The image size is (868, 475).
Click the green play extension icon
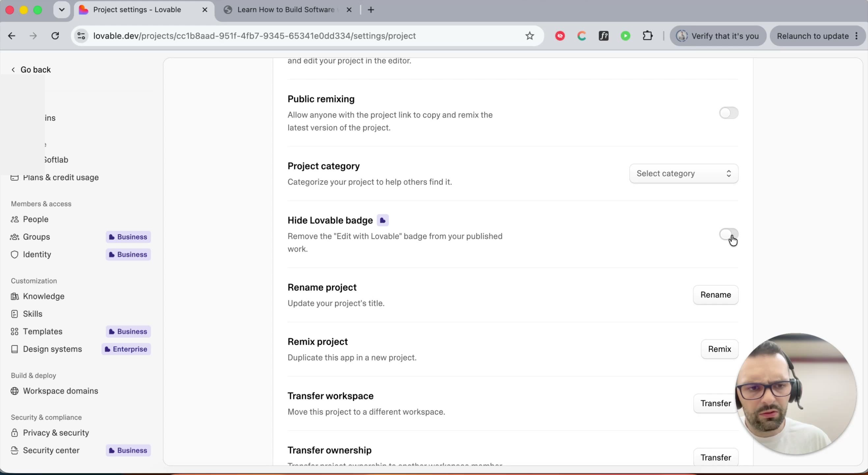pos(626,36)
